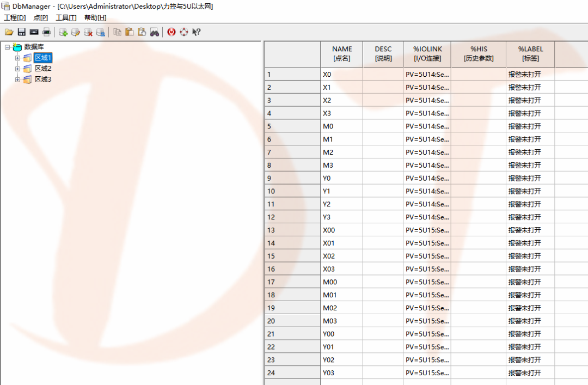Paste points from clipboard
Viewport: 588px width, 385px height.
130,32
